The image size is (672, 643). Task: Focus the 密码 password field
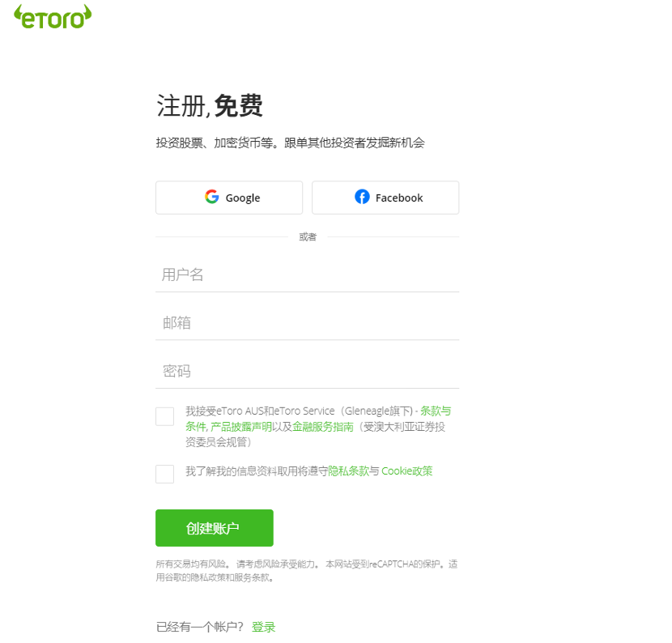point(308,371)
